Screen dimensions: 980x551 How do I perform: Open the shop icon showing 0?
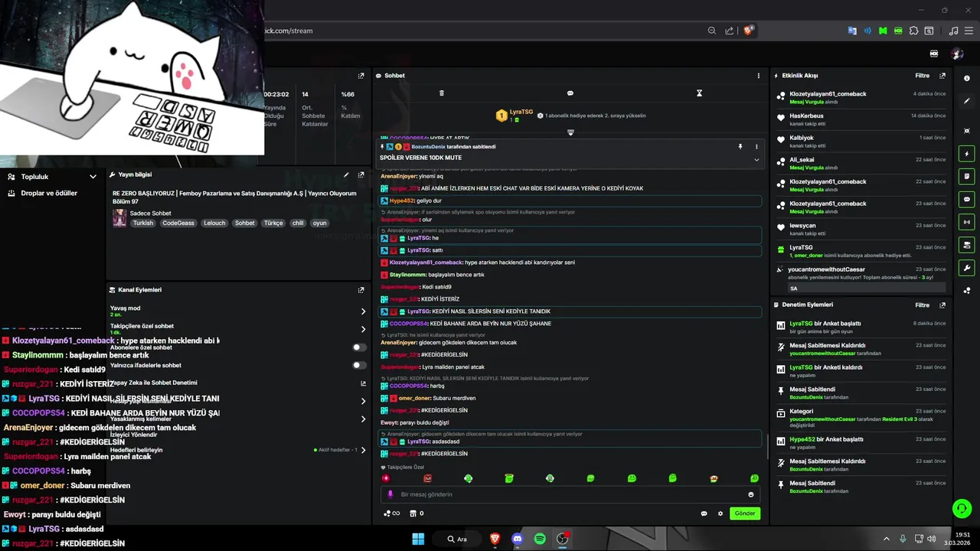[x=416, y=514]
